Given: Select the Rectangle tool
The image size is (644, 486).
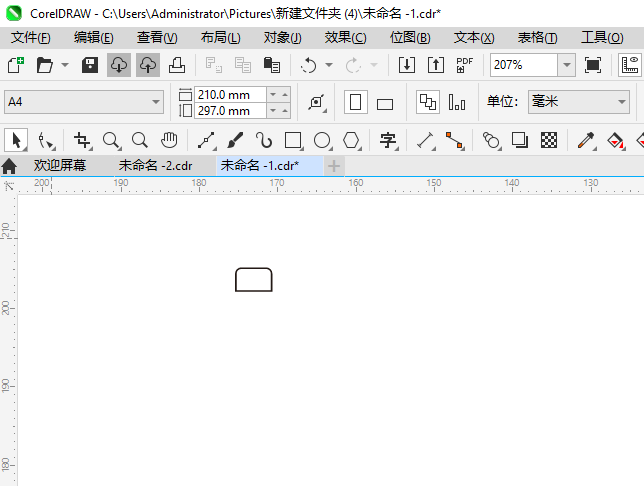Looking at the screenshot, I should point(293,141).
